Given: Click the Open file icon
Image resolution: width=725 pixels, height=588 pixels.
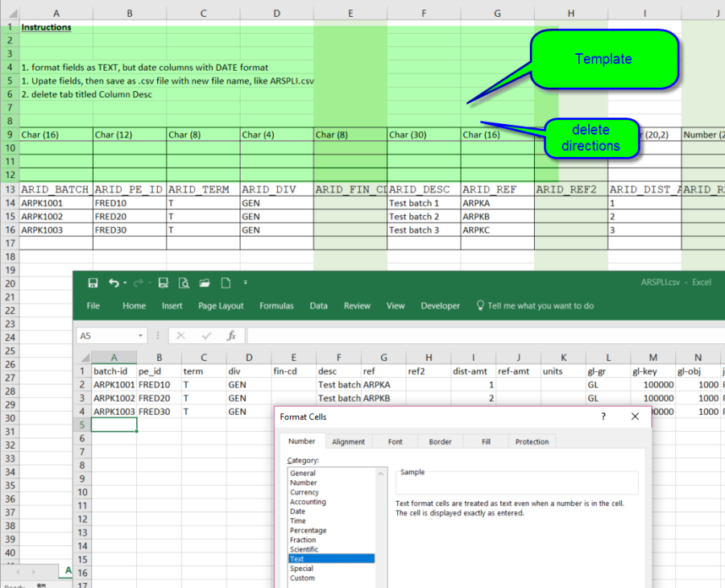Looking at the screenshot, I should tap(204, 282).
